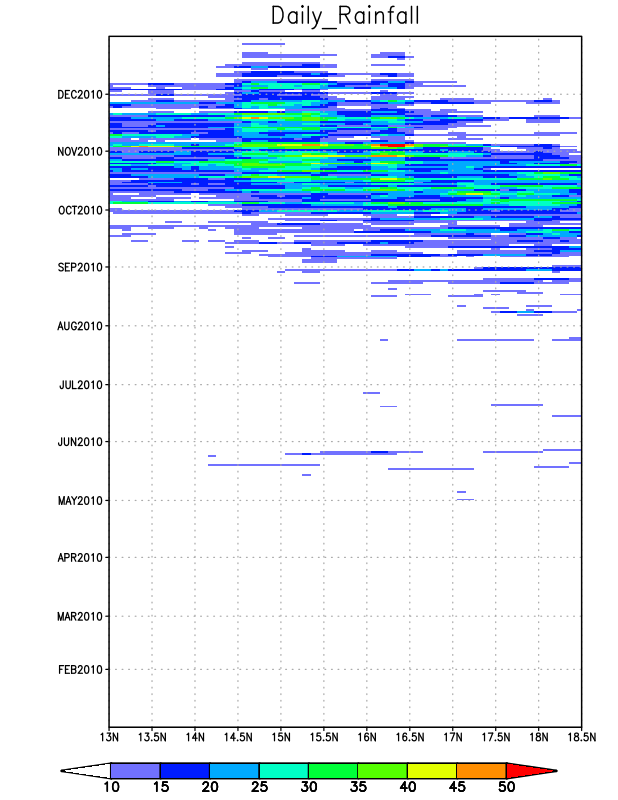Select the SEP2010 axis label
The width and height of the screenshot is (618, 800).
pyautogui.click(x=80, y=267)
